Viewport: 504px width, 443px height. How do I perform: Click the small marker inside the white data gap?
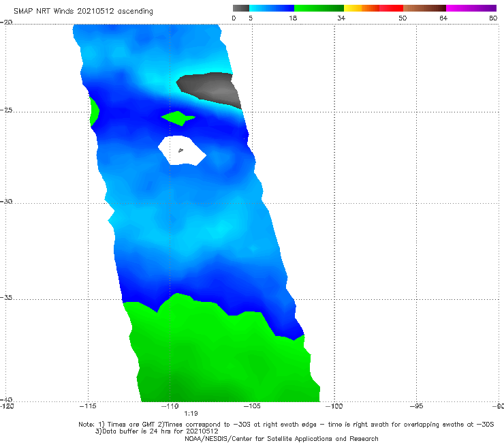180,150
